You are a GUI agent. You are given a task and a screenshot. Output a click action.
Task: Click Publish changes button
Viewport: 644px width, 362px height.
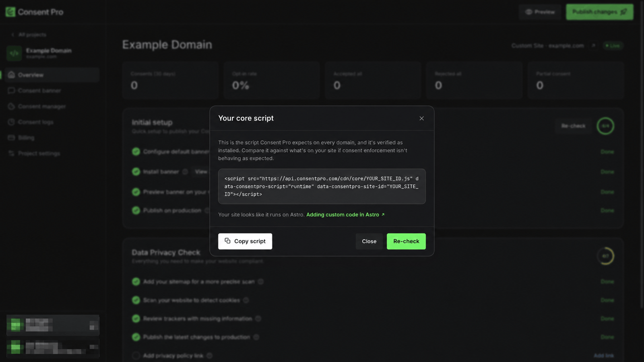(x=600, y=12)
